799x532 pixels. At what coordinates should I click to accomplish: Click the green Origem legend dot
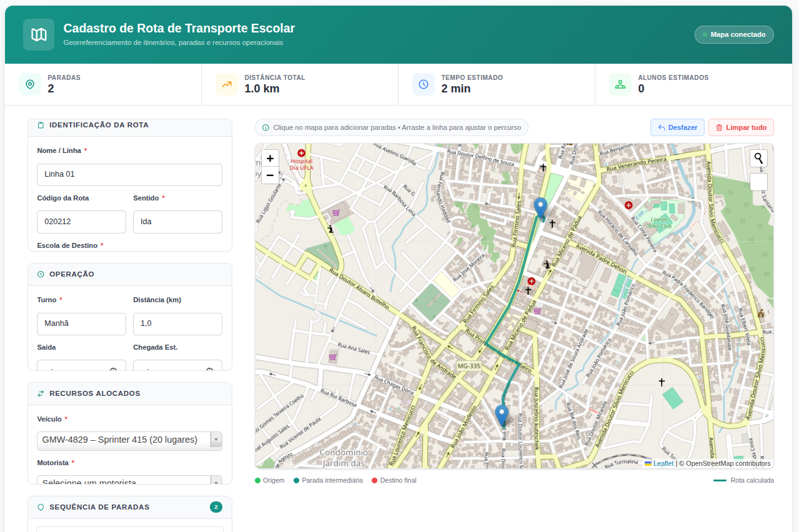[x=257, y=481]
